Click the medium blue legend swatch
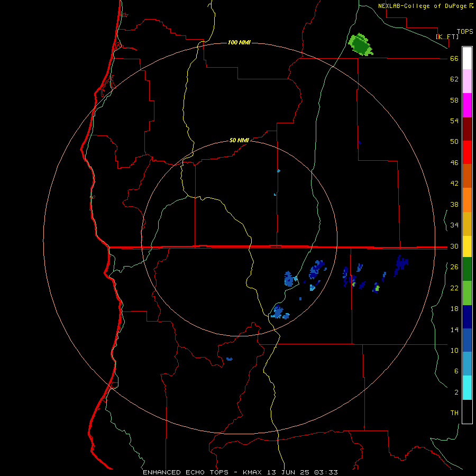The width and height of the screenshot is (476, 476). point(467,340)
